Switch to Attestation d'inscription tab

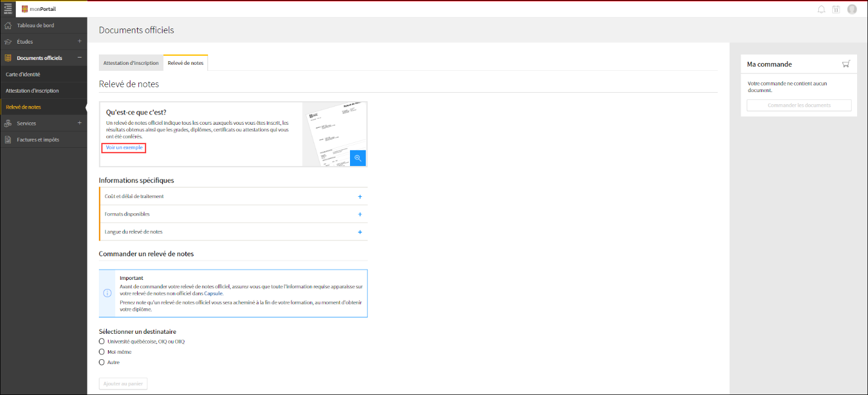click(x=131, y=63)
